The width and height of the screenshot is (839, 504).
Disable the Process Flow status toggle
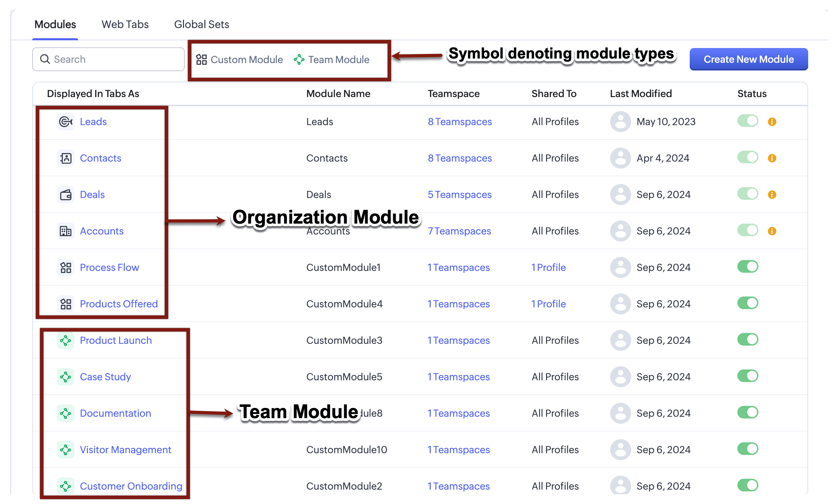748,267
